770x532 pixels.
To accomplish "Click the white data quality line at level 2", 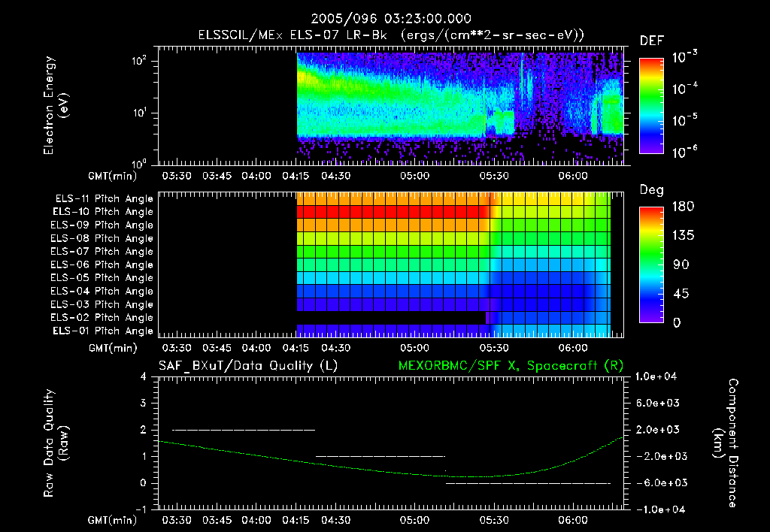I will 244,430.
